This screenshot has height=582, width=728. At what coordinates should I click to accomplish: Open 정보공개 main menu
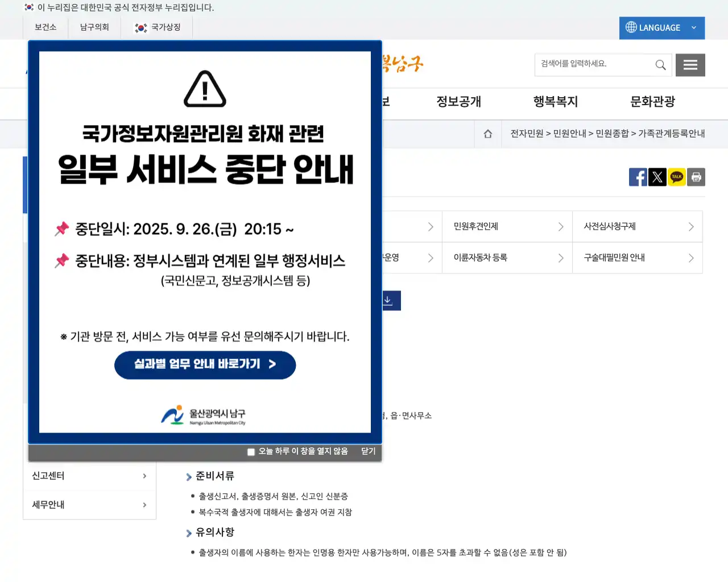(x=459, y=102)
